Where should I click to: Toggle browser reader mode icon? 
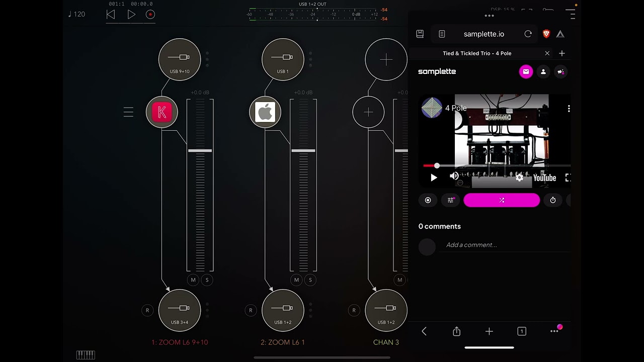click(442, 34)
